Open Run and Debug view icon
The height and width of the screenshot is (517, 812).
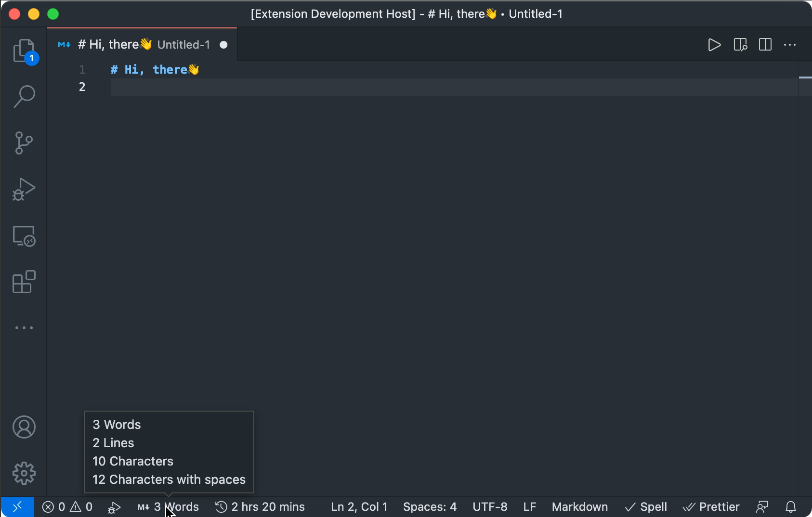tap(24, 189)
